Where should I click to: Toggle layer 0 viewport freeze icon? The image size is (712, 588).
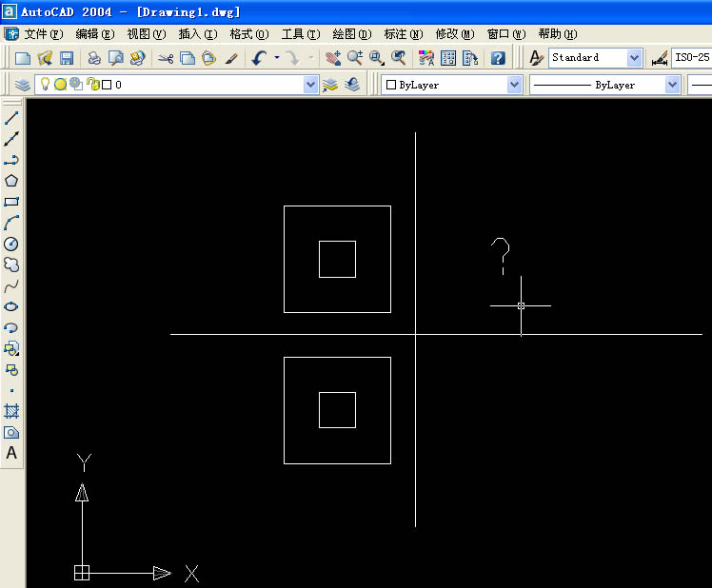[76, 84]
